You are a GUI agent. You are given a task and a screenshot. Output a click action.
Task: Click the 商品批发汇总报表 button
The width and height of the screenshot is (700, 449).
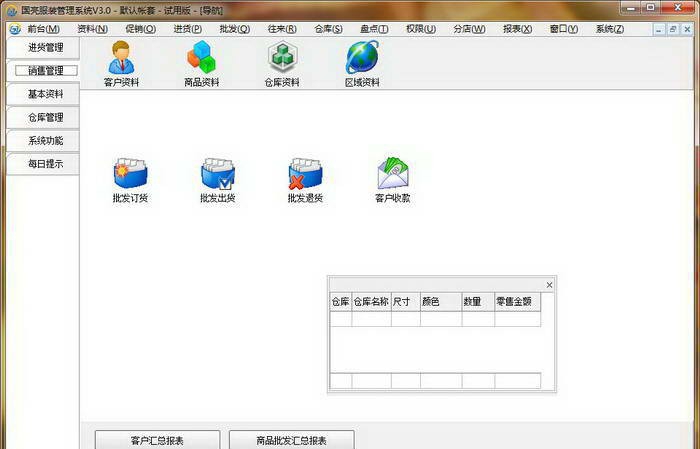pyautogui.click(x=292, y=440)
